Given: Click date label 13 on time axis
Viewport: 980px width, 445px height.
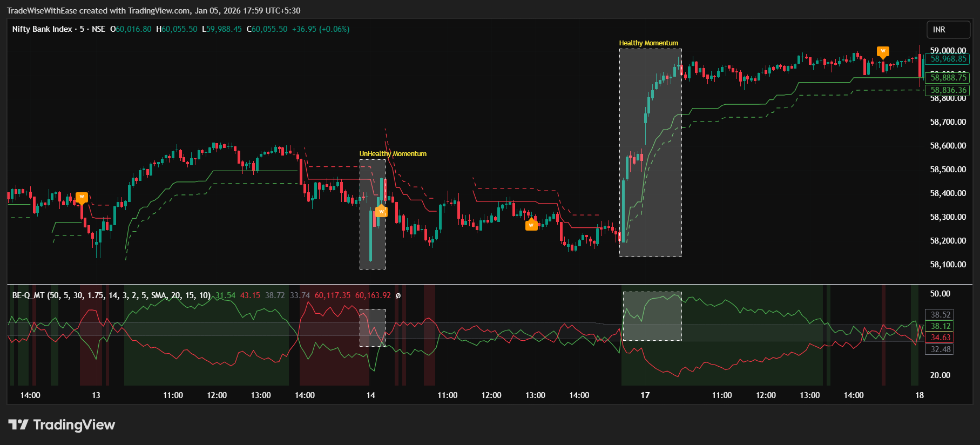Looking at the screenshot, I should [96, 395].
